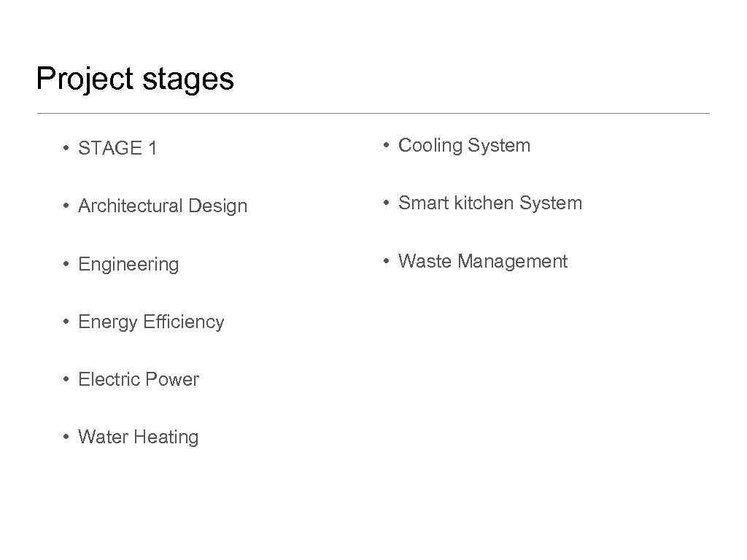The height and width of the screenshot is (560, 747).
Task: Select the "Engineering" bullet text
Action: click(128, 264)
